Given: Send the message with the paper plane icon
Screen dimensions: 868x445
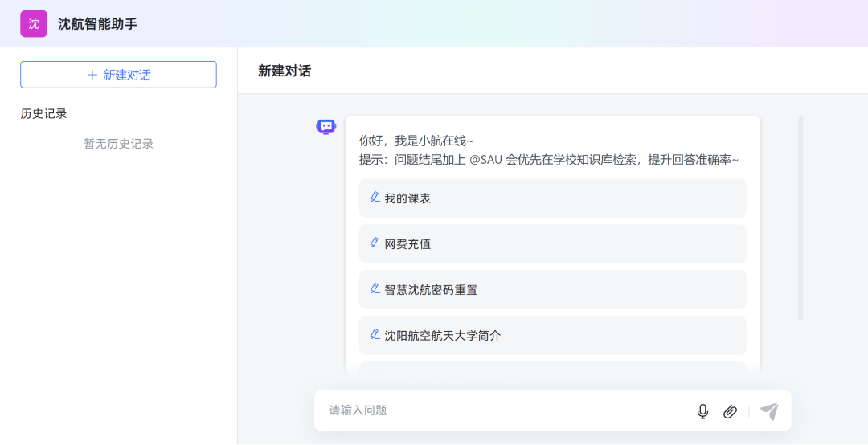Looking at the screenshot, I should tap(769, 411).
